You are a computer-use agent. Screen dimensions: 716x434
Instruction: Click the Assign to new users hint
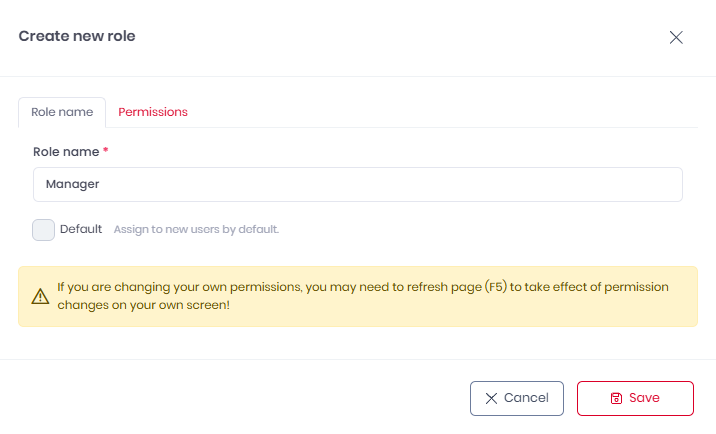[196, 229]
